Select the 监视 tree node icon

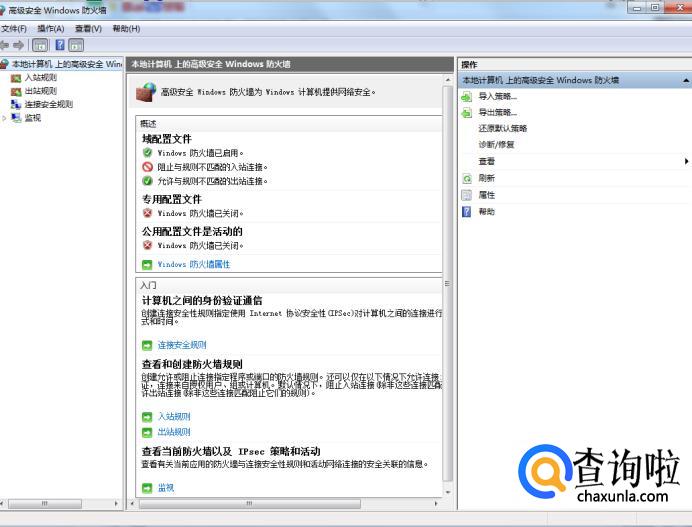(16, 118)
